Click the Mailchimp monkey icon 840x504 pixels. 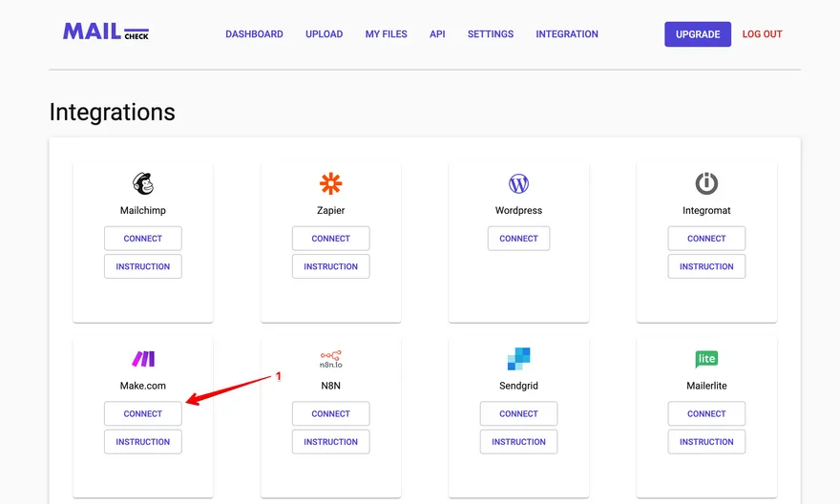click(143, 183)
